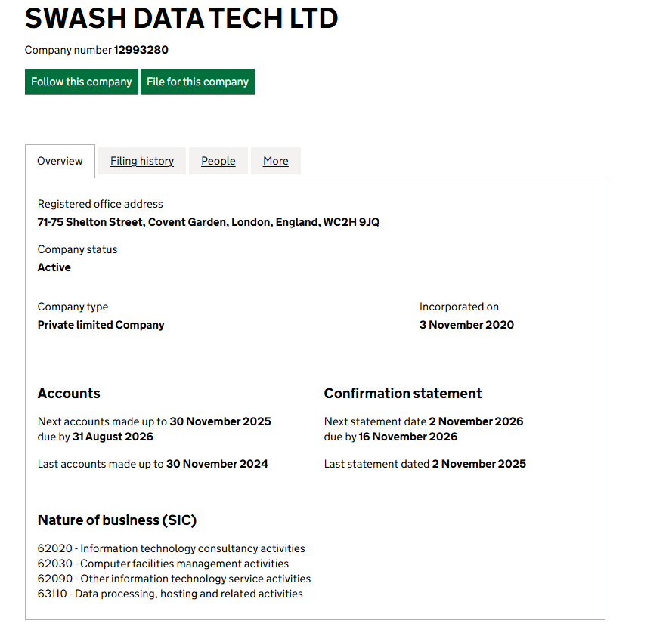Open the People tab

218,161
